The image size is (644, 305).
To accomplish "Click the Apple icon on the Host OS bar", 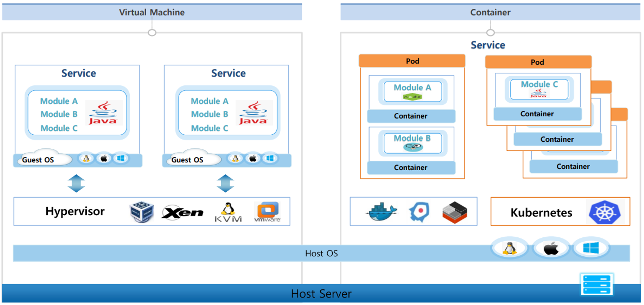I will tap(551, 249).
